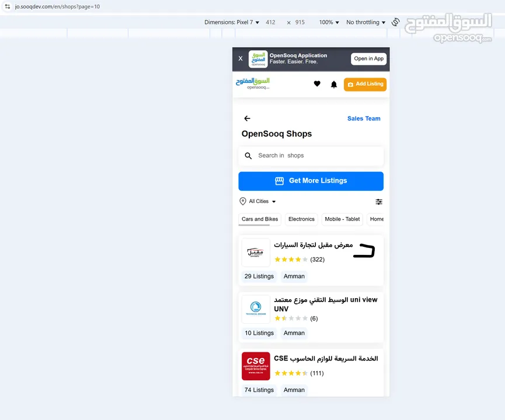The height and width of the screenshot is (420, 505).
Task: Click the (111) rating count
Action: click(317, 373)
